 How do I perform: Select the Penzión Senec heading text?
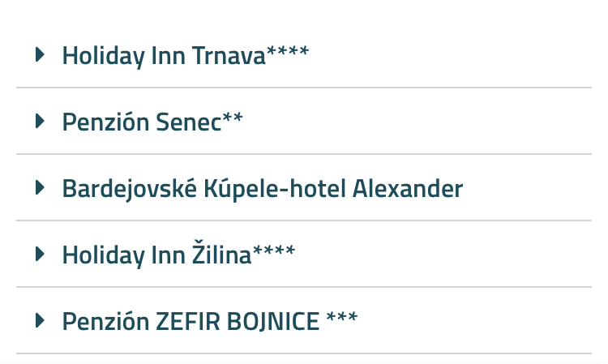(141, 122)
